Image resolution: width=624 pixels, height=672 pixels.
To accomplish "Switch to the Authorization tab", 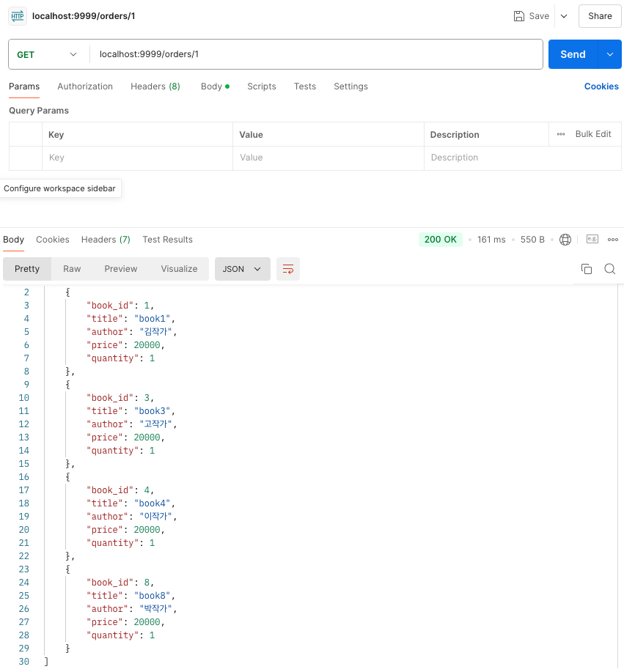I will [85, 86].
